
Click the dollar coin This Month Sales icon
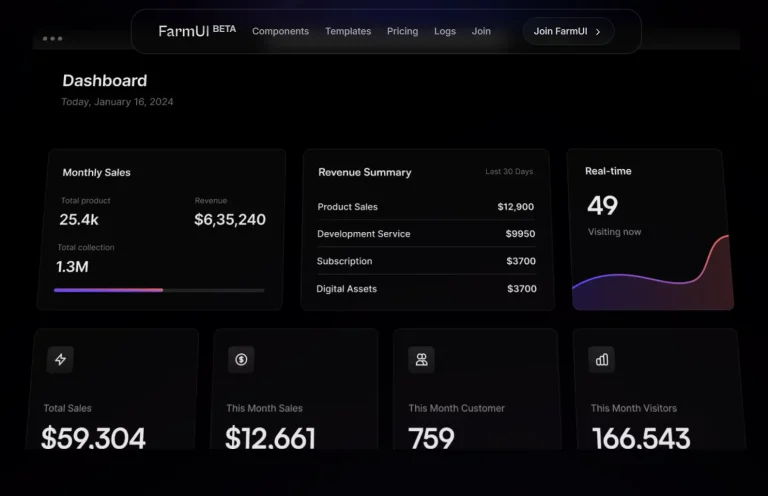point(241,360)
